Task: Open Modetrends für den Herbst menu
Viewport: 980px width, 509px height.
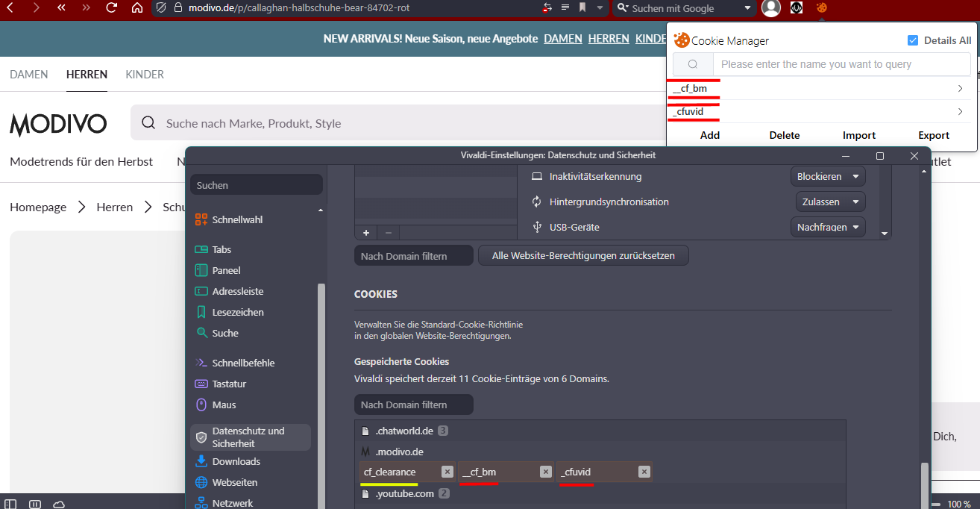Action: point(81,161)
